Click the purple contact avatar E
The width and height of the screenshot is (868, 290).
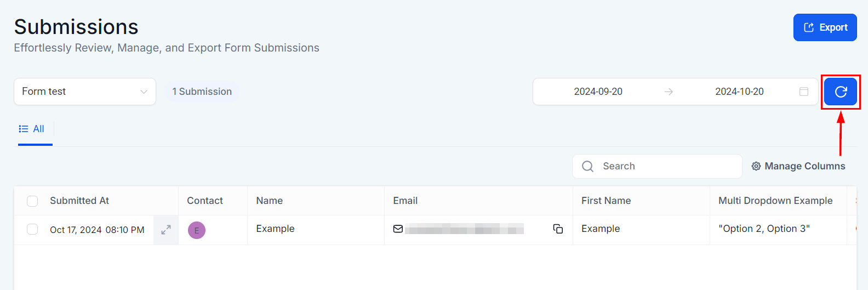point(197,230)
